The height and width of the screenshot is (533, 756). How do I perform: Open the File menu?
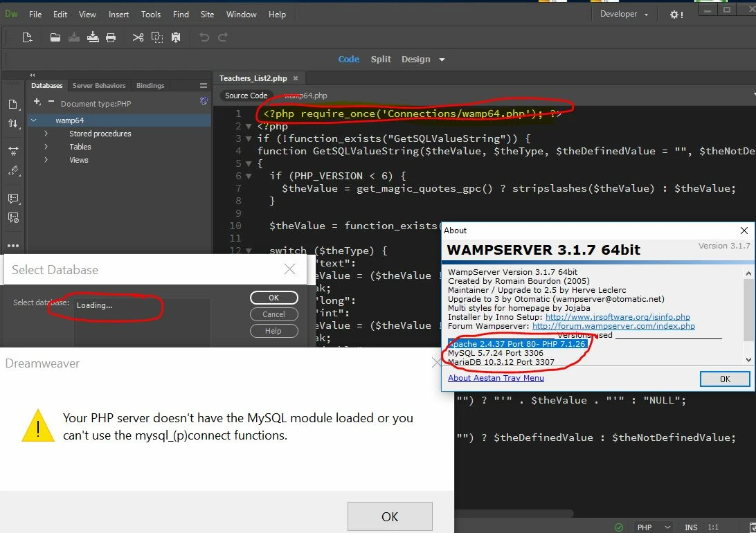(35, 15)
